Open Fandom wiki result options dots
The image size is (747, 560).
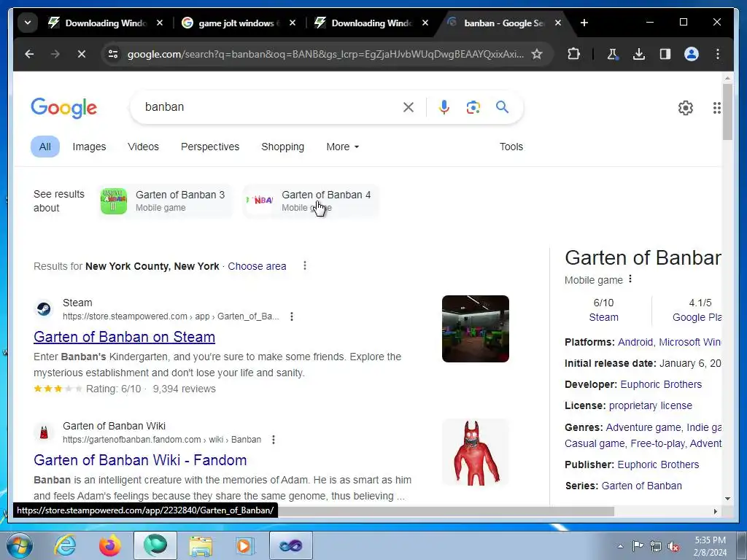point(274,440)
